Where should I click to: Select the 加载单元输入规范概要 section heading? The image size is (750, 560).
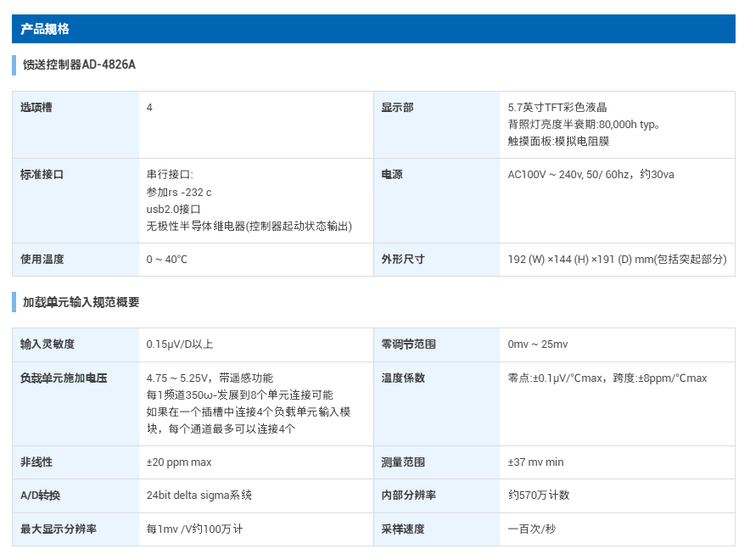click(x=81, y=302)
